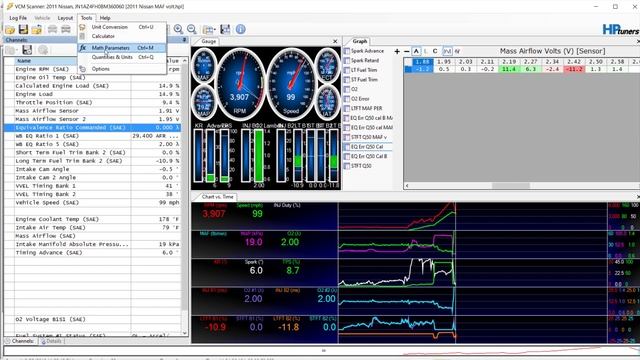Select the Calculated Engine Load (SAE) row
Image resolution: width=640 pixels, height=360 pixels.
coord(92,86)
